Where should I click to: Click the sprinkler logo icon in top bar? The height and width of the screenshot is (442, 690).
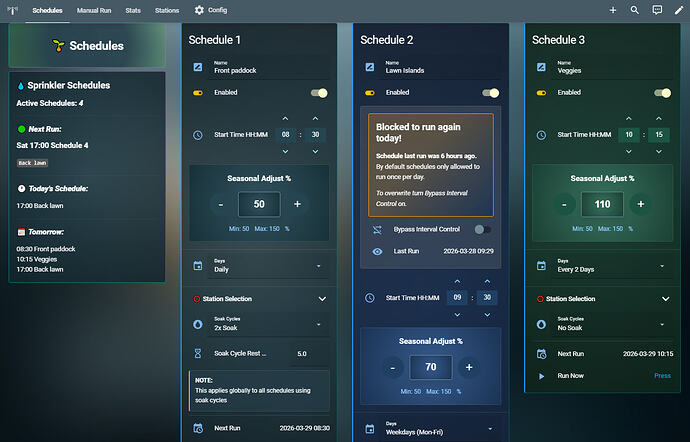point(13,10)
